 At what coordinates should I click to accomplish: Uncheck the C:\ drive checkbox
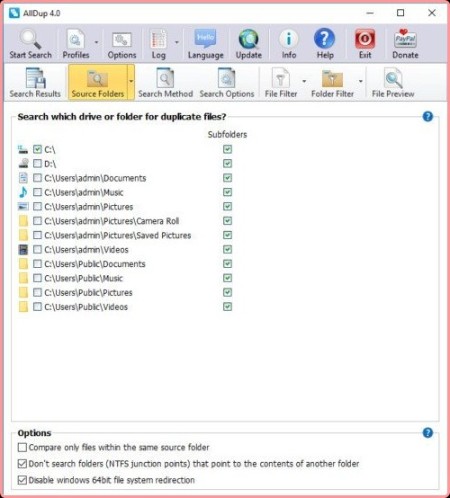[x=37, y=149]
